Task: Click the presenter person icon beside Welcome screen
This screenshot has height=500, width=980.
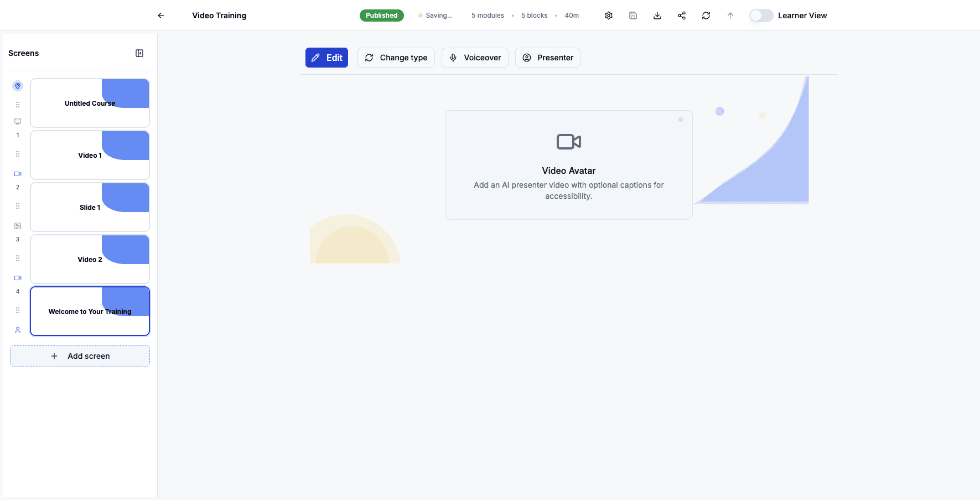Action: (17, 329)
